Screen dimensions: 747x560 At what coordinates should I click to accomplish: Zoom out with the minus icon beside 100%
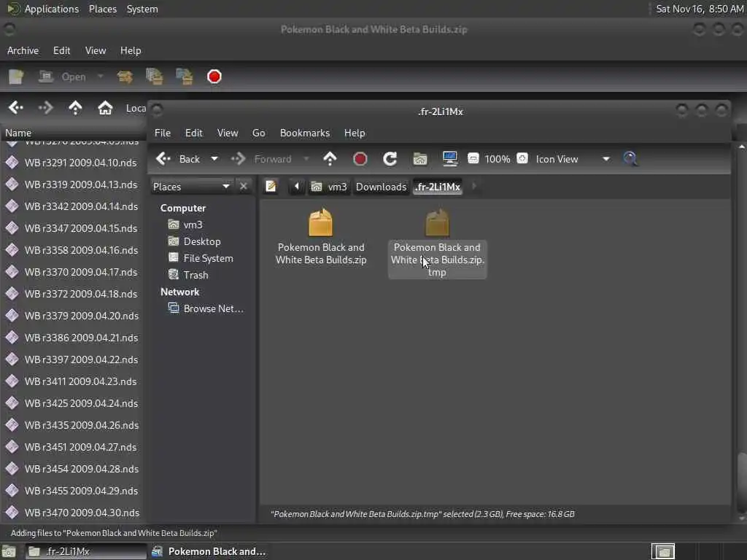pyautogui.click(x=473, y=158)
